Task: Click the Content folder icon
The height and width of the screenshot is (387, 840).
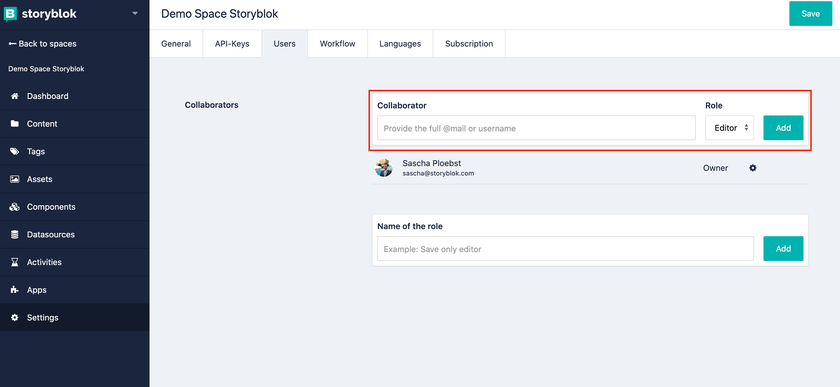Action: pos(14,124)
